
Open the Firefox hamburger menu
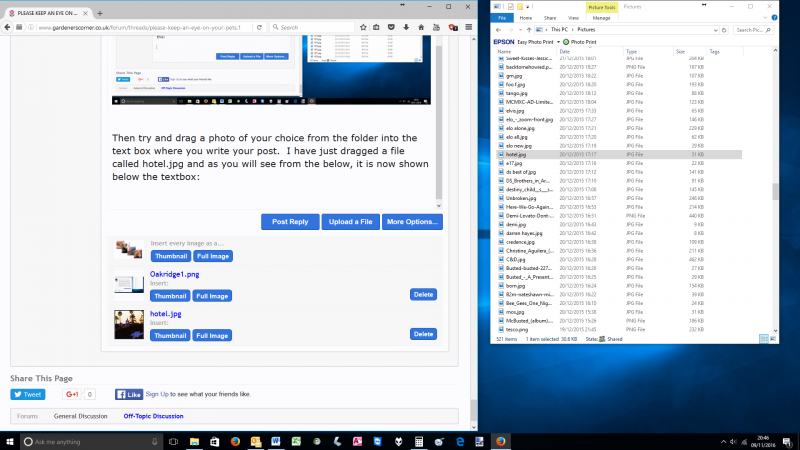[x=467, y=27]
